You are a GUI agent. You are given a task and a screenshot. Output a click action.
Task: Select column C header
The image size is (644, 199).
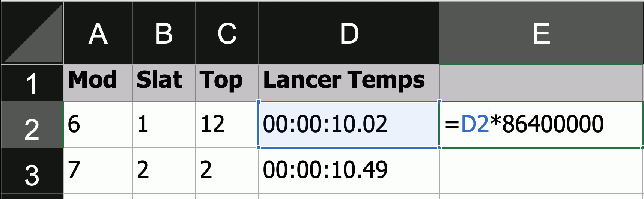coord(227,33)
